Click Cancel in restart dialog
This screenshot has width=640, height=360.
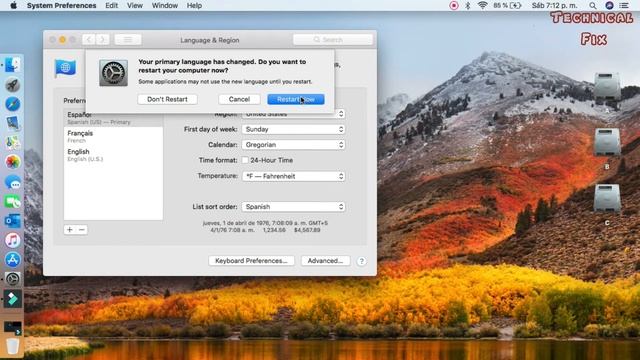pos(239,99)
